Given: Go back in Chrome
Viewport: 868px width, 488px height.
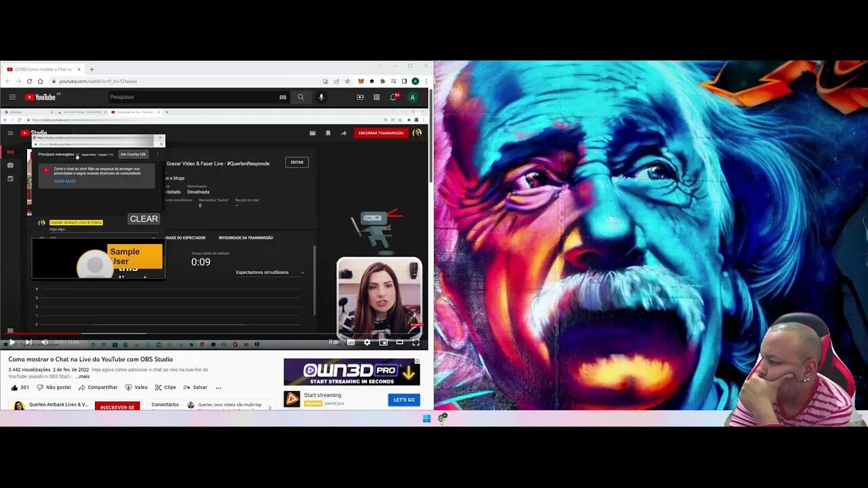Looking at the screenshot, I should 8,81.
